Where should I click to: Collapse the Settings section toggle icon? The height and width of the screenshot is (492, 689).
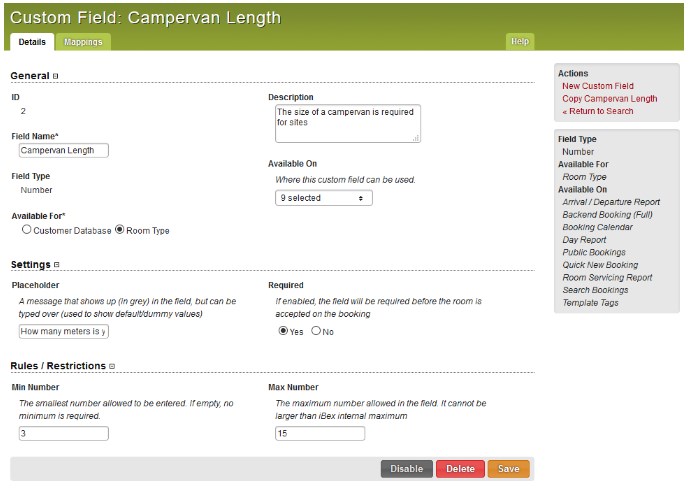coord(56,265)
